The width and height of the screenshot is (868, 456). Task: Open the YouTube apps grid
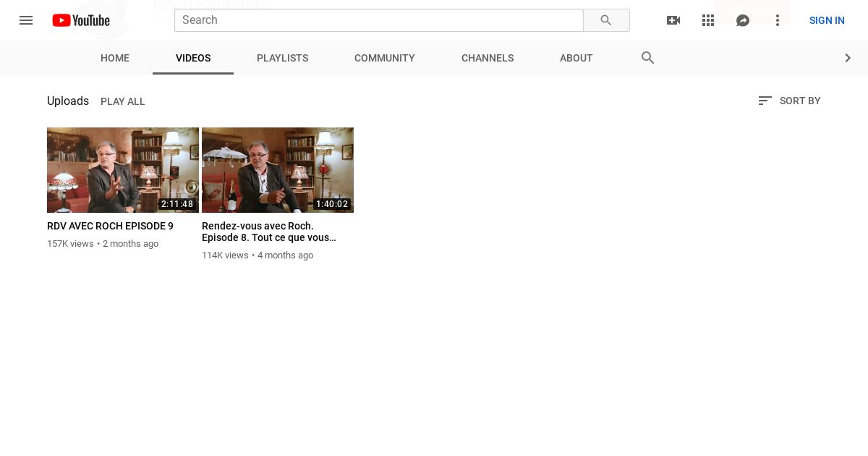pos(708,20)
